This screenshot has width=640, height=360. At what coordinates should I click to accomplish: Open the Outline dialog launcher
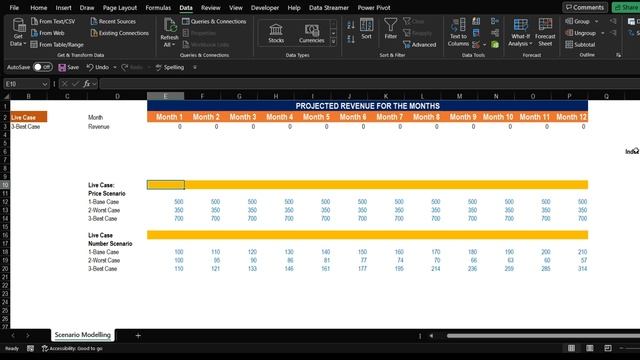[619, 55]
